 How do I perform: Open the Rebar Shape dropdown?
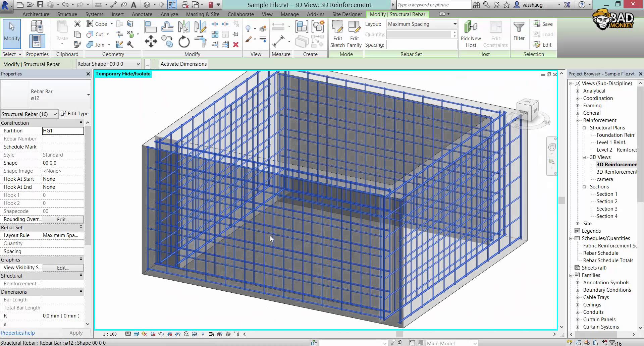pyautogui.click(x=109, y=64)
